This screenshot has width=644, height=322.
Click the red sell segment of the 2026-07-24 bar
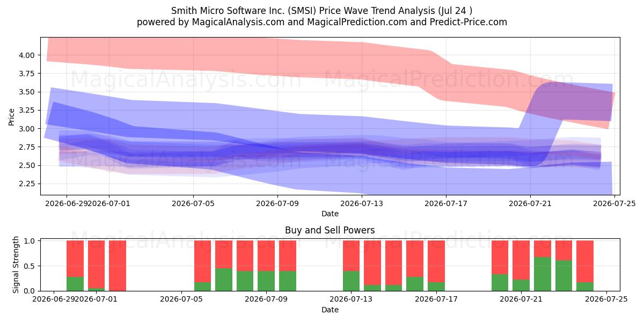pyautogui.click(x=585, y=261)
